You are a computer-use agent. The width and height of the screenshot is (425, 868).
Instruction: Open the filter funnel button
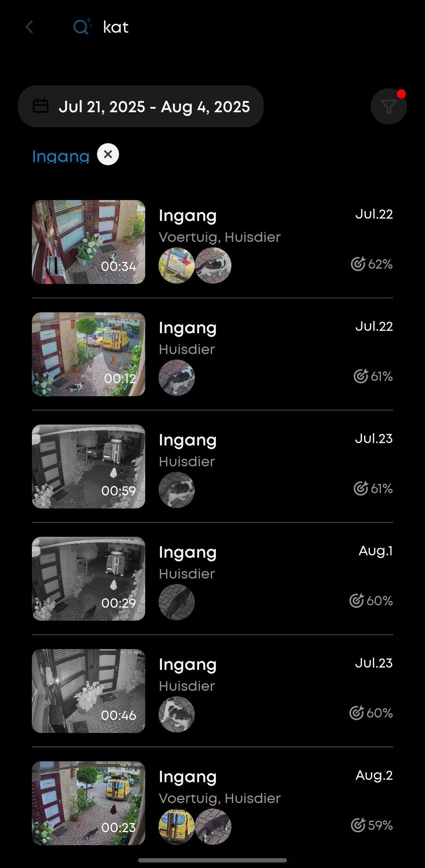point(388,106)
